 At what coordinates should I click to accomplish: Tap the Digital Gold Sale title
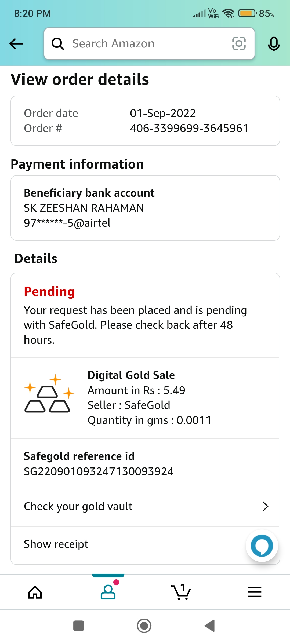point(131,375)
